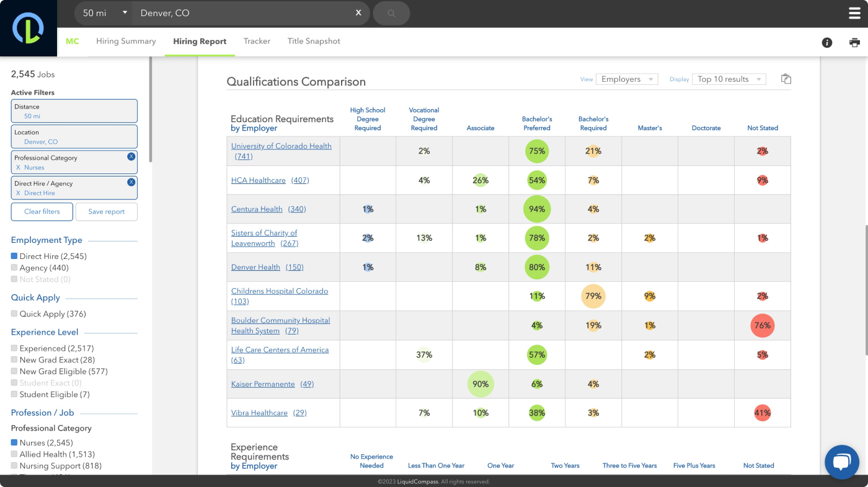Click Boulder Community 76% red bubble
Viewport: 868px width, 487px height.
tap(763, 325)
